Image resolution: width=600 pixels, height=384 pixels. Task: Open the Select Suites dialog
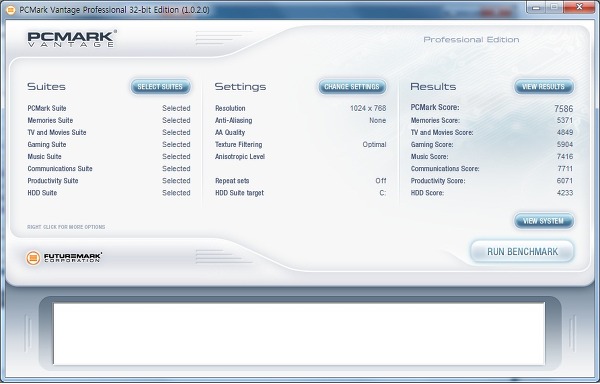tap(160, 87)
